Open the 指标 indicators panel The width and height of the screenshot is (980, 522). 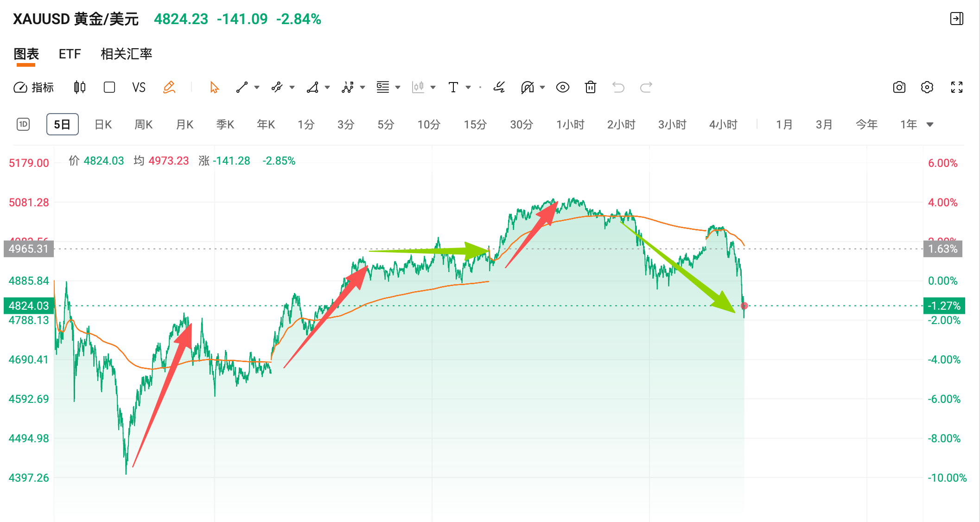pyautogui.click(x=34, y=87)
